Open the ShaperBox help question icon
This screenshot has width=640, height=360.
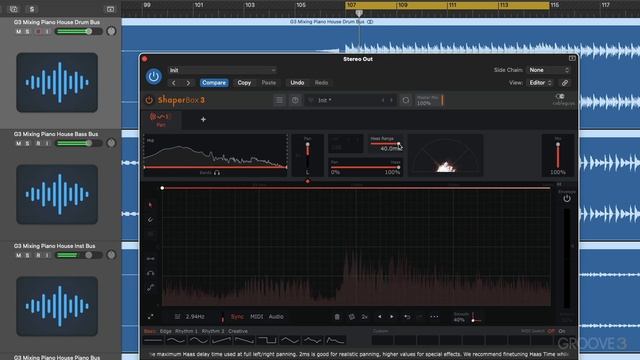[x=295, y=100]
